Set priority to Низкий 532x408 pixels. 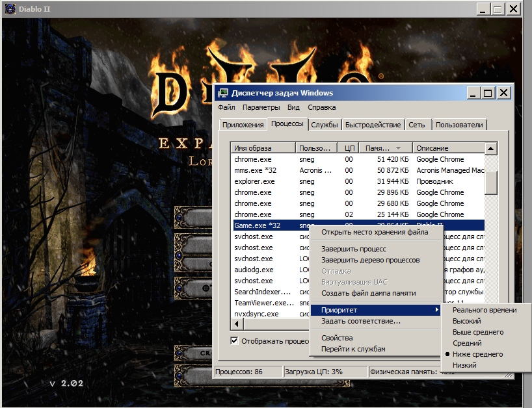click(x=464, y=365)
